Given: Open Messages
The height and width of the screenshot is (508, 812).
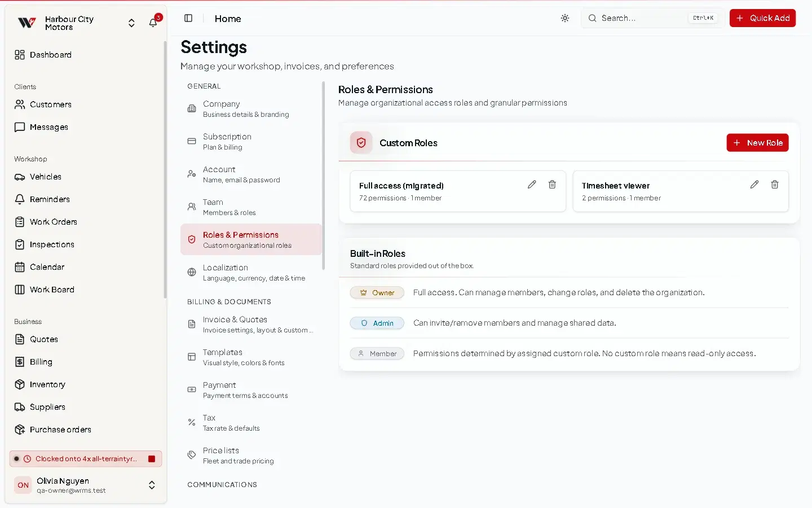Looking at the screenshot, I should tap(85, 127).
